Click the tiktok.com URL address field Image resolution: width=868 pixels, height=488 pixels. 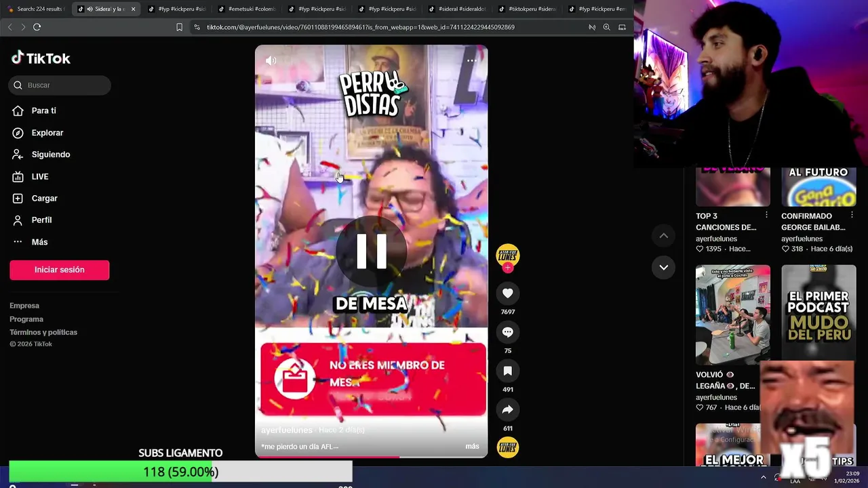point(360,27)
